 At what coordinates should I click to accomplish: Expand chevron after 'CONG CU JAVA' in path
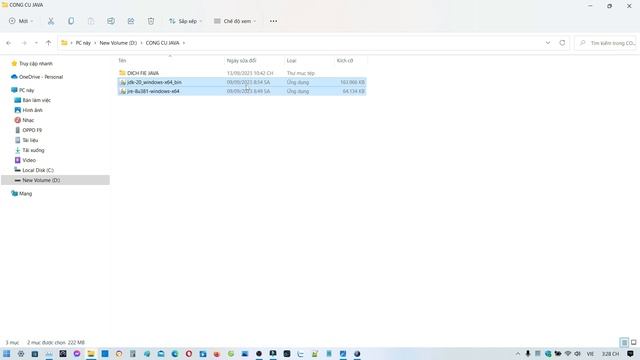tap(184, 43)
